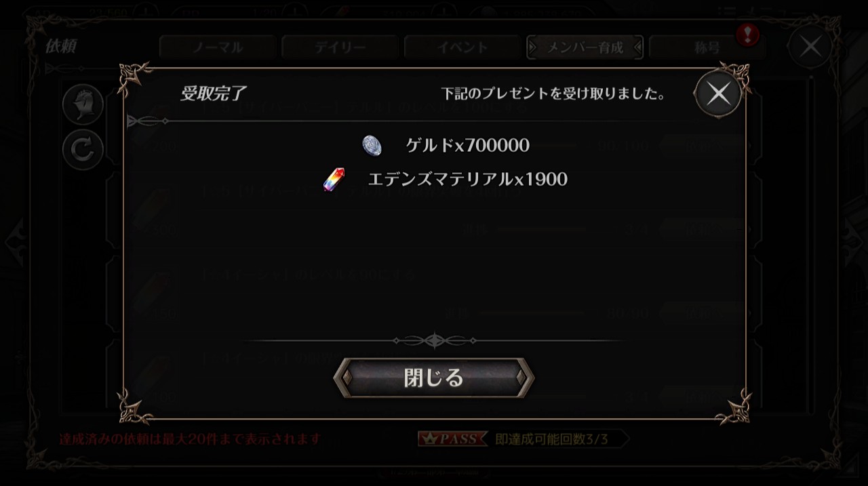This screenshot has height=486, width=868.
Task: Click the 閉じる button
Action: point(434,378)
